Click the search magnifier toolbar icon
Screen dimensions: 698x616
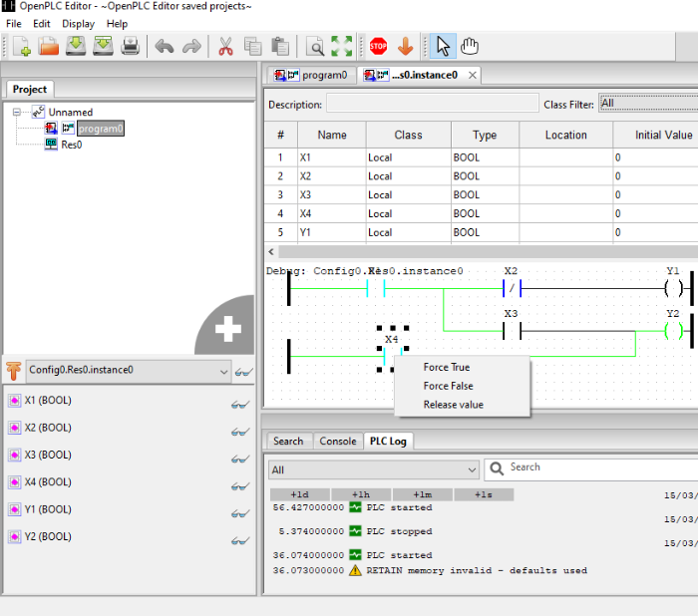(x=315, y=46)
